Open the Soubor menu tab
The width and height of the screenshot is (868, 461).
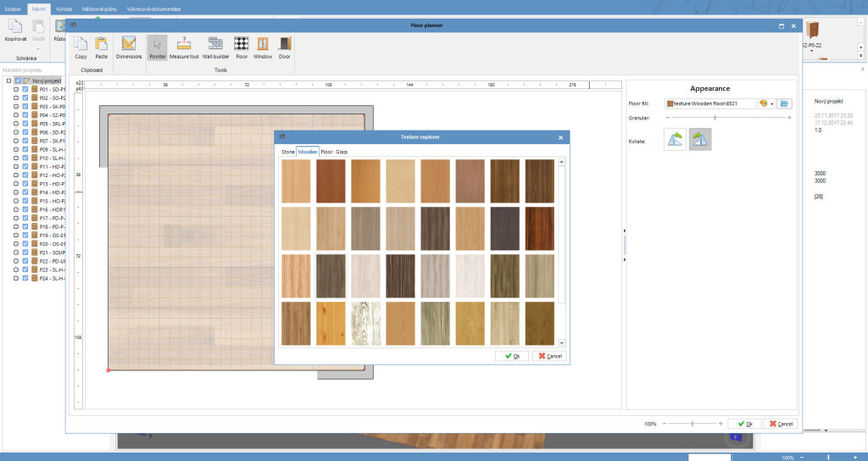[12, 8]
